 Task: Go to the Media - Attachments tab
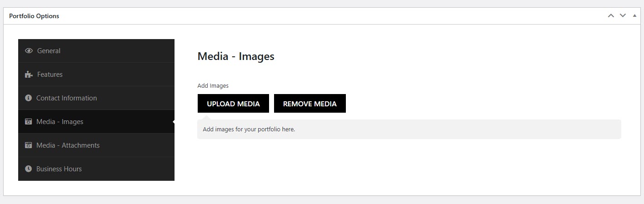(x=68, y=145)
